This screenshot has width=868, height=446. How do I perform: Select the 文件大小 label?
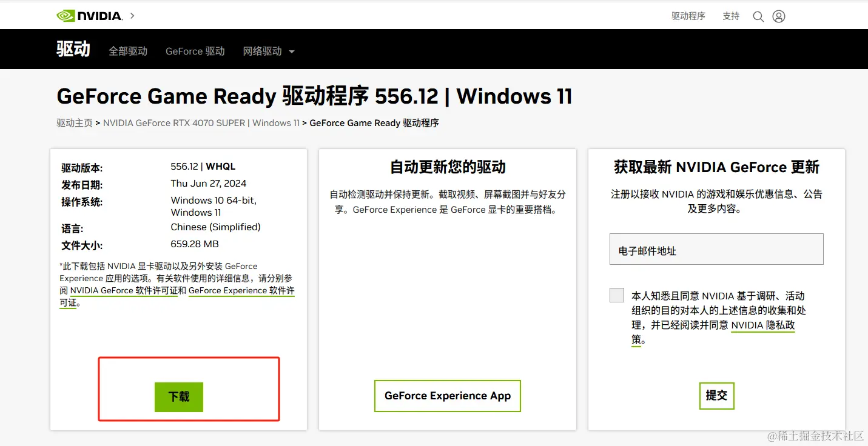point(82,245)
